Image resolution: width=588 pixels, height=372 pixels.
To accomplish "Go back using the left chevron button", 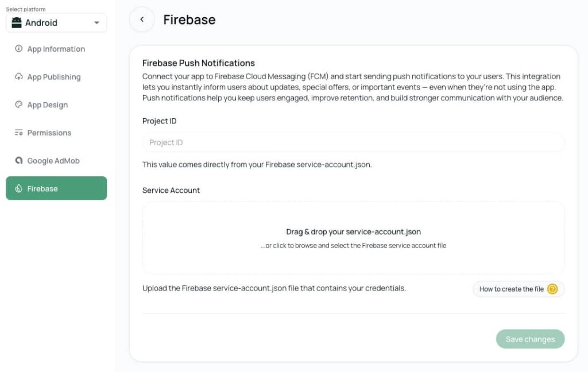I will click(x=142, y=20).
